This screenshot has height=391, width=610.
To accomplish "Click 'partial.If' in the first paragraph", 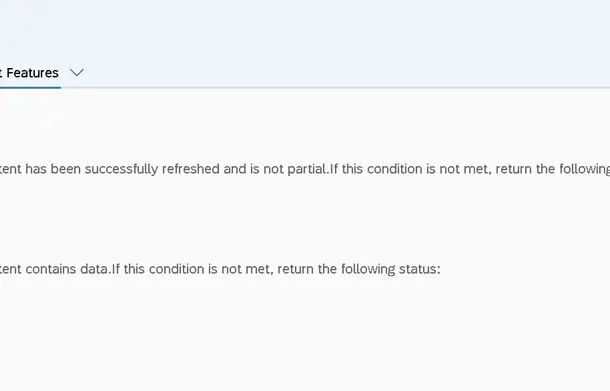I will pyautogui.click(x=312, y=169).
